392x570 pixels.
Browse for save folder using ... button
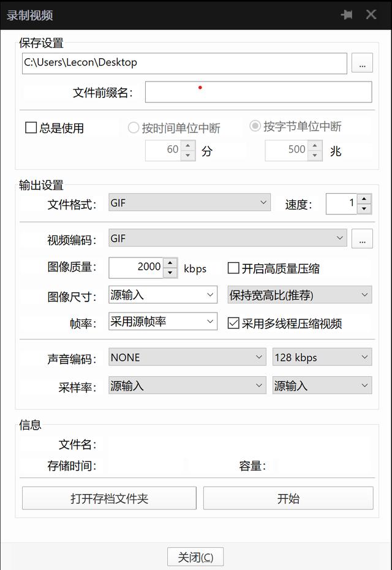pyautogui.click(x=362, y=63)
